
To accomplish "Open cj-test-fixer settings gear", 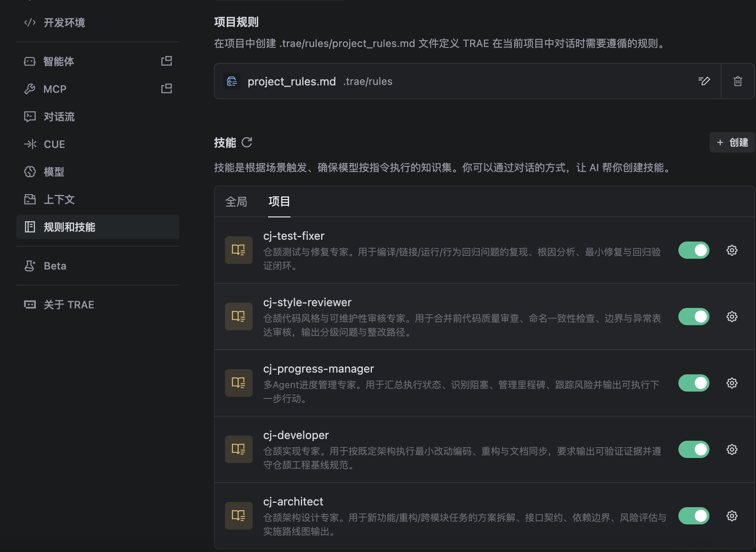I will pyautogui.click(x=732, y=250).
